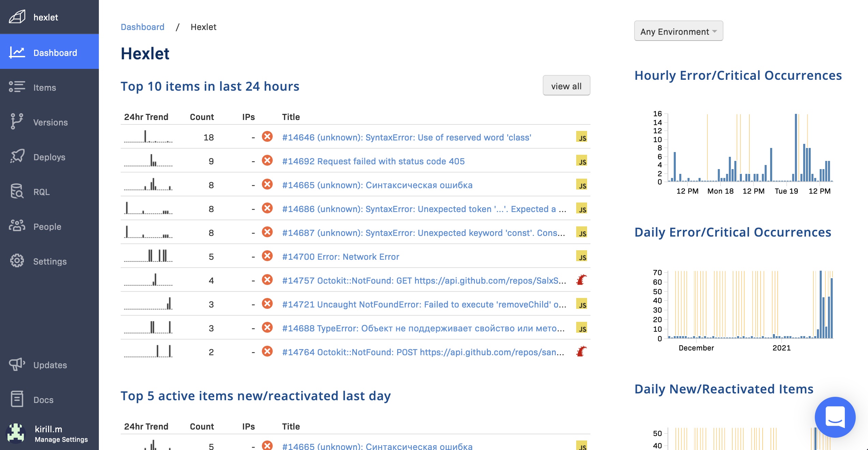This screenshot has width=868, height=450.
Task: Open the chat support bubble
Action: pos(835,417)
